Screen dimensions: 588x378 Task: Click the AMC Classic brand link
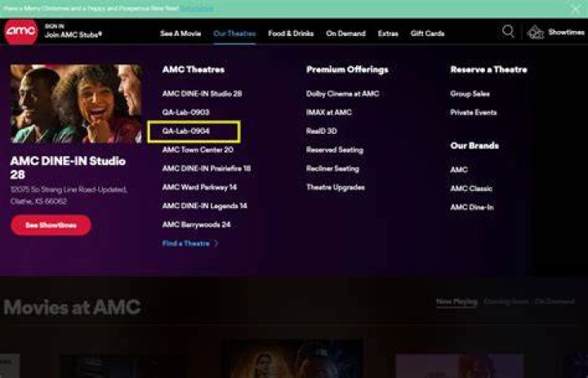471,189
